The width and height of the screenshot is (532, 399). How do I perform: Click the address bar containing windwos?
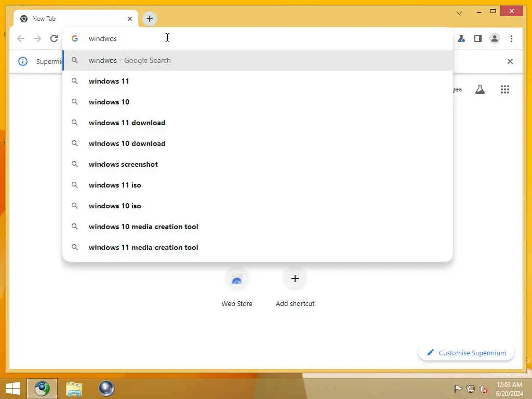pos(258,38)
